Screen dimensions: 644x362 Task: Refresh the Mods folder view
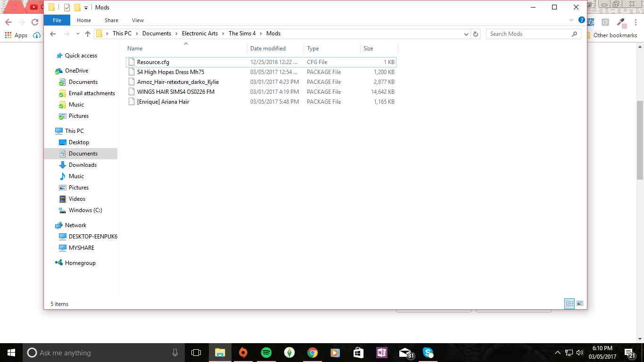click(476, 34)
